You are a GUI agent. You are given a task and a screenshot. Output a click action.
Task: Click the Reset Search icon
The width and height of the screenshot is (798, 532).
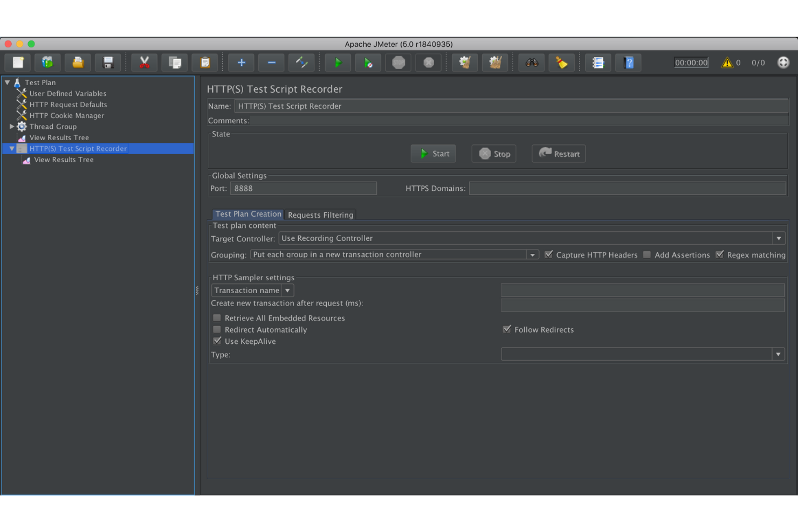click(x=562, y=63)
